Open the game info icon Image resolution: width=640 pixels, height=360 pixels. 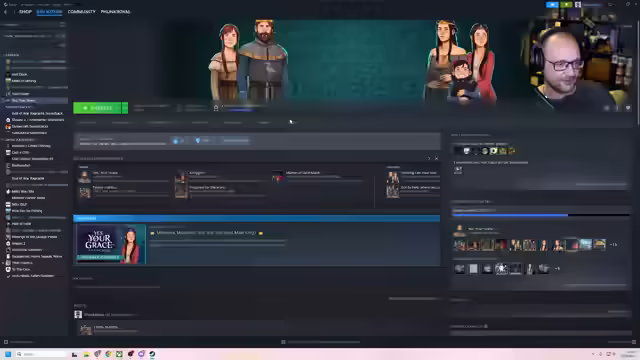(617, 108)
